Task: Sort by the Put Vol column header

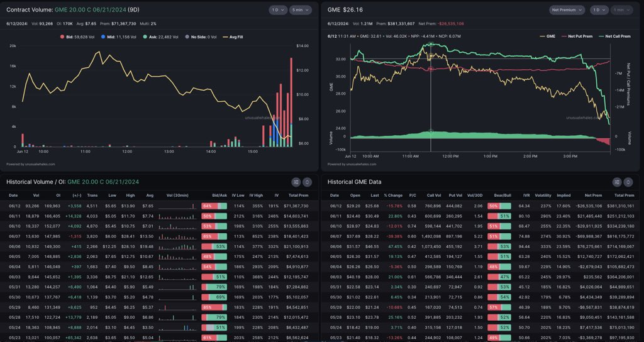Action: coord(455,196)
